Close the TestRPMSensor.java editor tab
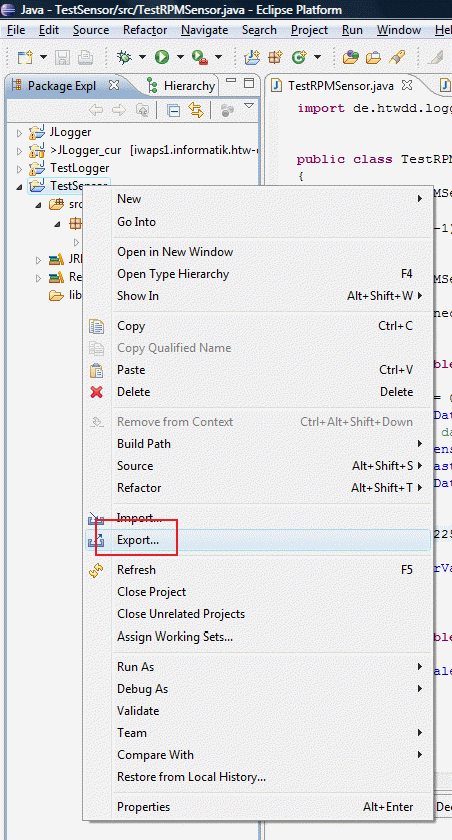 point(407,85)
